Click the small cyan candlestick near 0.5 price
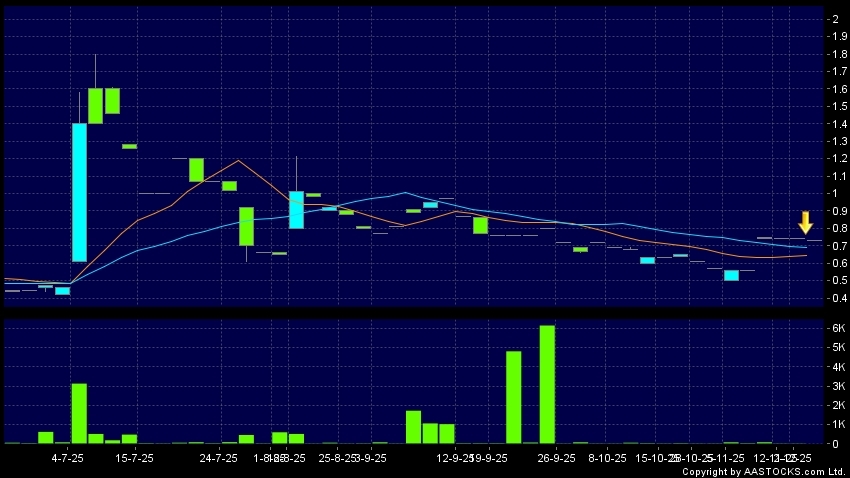Screen dimensions: 850x478 (x=731, y=275)
